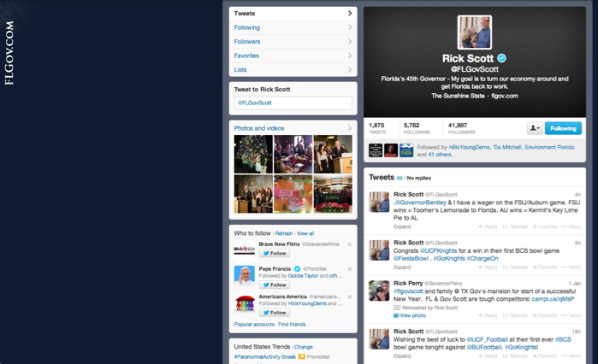
Task: Open the Publix poinsettias photo thumbnail
Action: (x=333, y=194)
